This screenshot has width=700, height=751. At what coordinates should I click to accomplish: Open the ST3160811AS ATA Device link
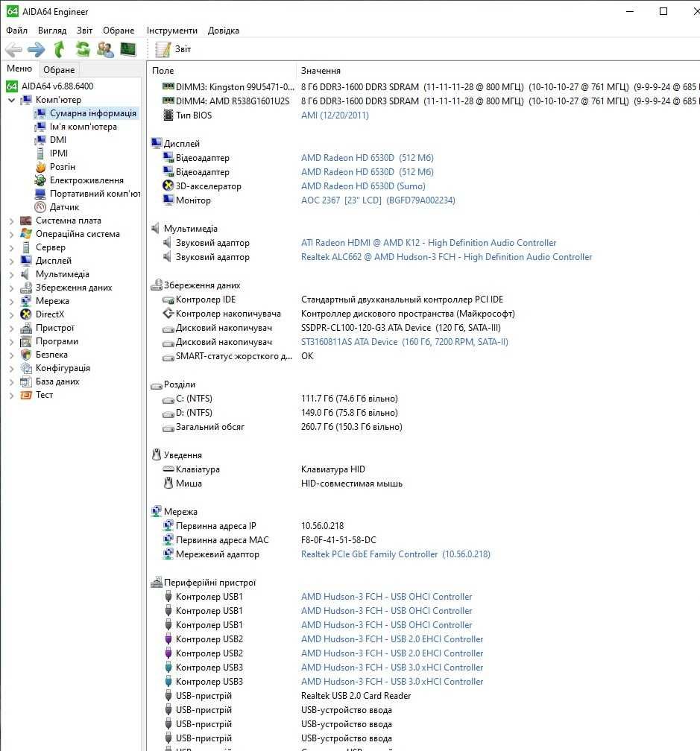pos(404,342)
